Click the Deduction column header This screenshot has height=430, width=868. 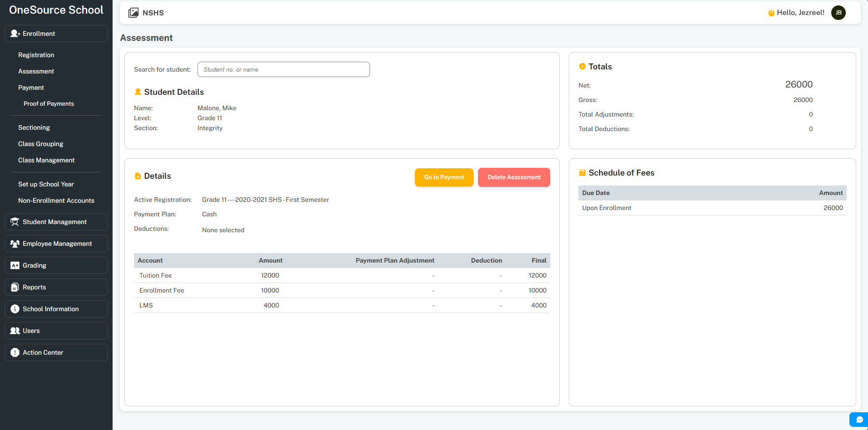(x=487, y=260)
